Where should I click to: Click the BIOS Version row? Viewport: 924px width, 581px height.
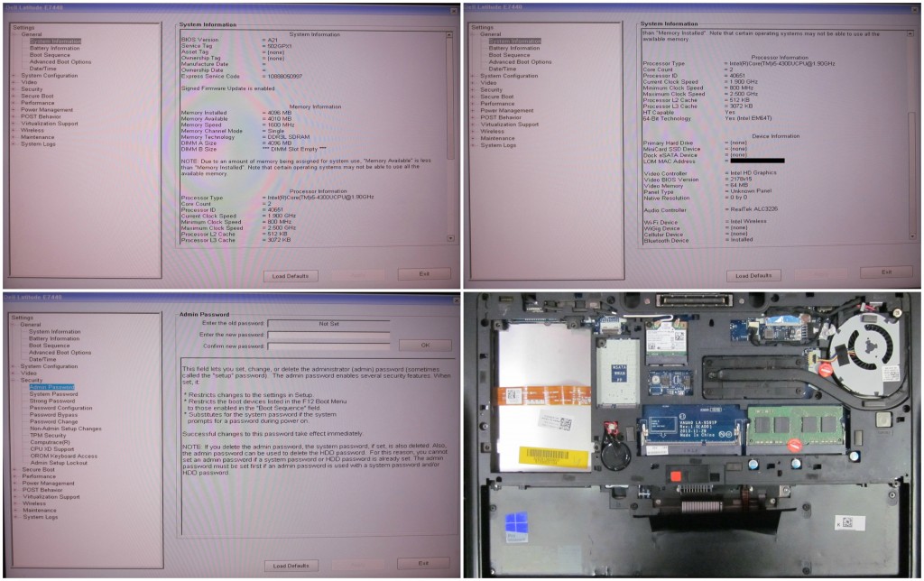230,40
